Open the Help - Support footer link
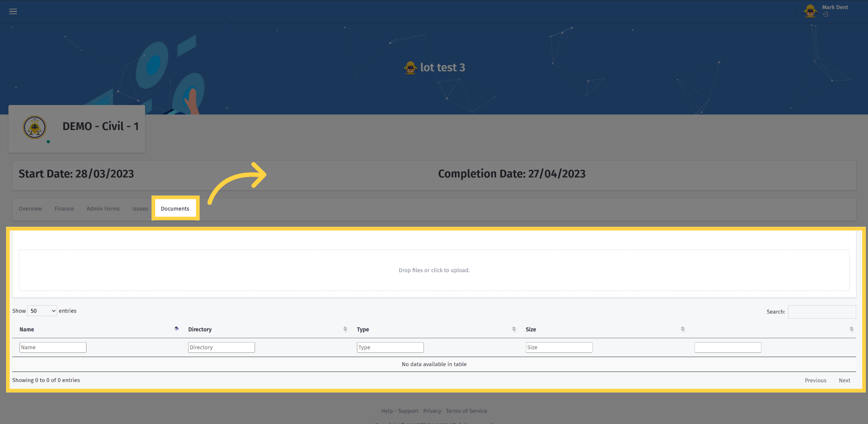This screenshot has width=868, height=424. tap(400, 411)
